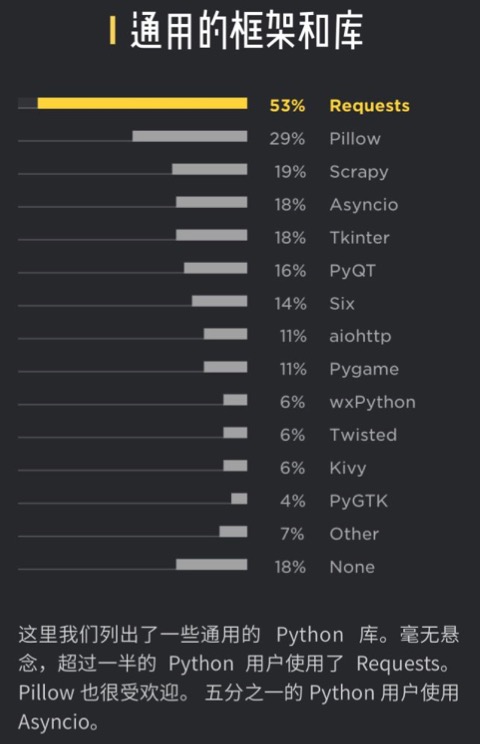Select the Asyncio label

point(364,205)
